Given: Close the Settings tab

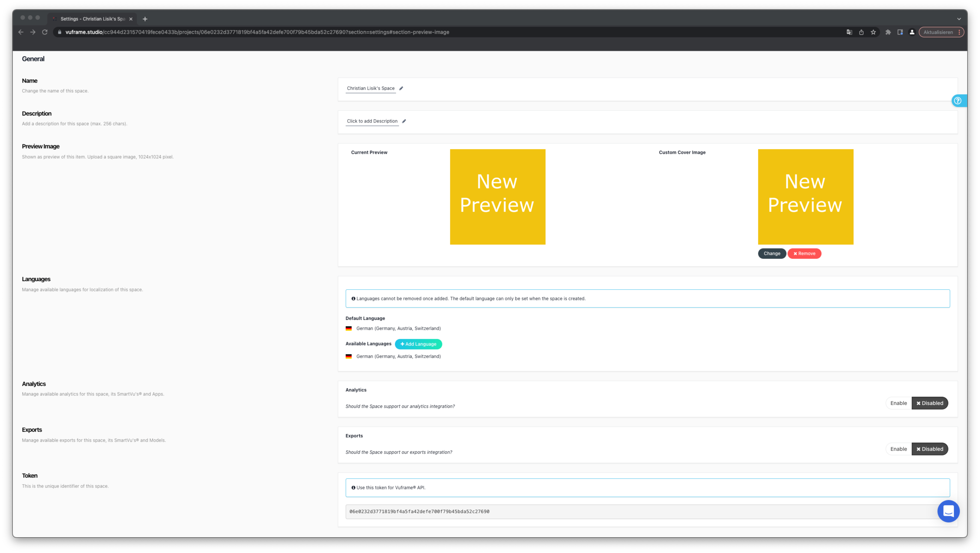Looking at the screenshot, I should pyautogui.click(x=131, y=19).
